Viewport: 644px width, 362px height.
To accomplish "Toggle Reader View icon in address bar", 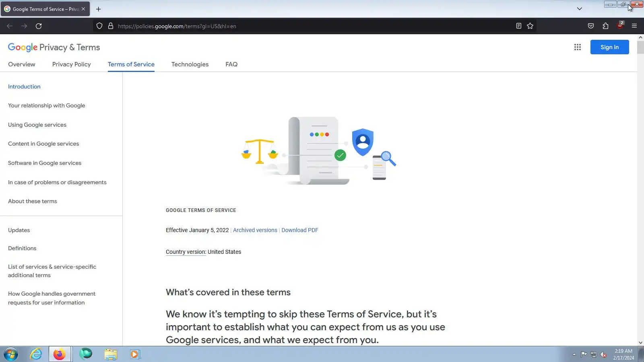I will (x=519, y=26).
